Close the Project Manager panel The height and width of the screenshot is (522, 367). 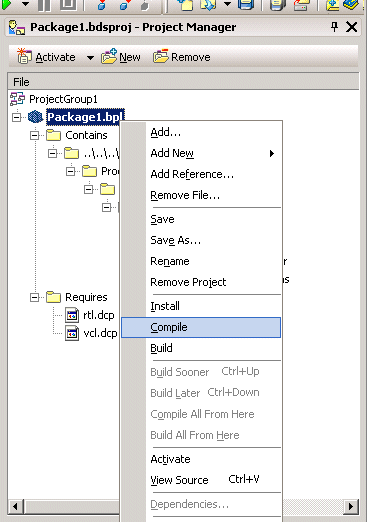[351, 27]
